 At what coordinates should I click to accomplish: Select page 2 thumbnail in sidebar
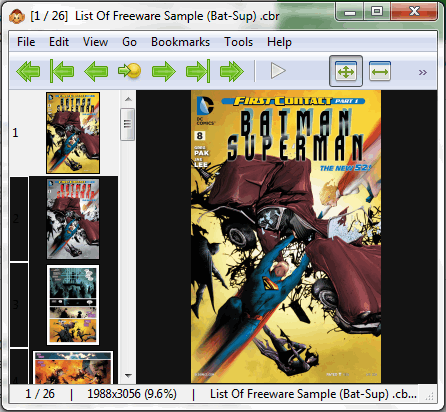pos(73,219)
